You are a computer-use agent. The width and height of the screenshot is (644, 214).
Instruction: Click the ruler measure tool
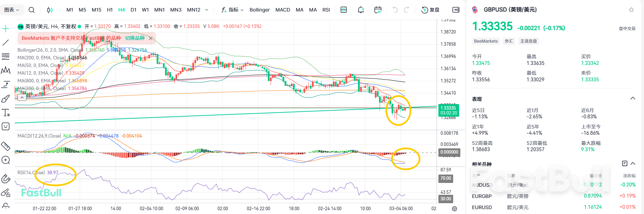(x=6, y=146)
